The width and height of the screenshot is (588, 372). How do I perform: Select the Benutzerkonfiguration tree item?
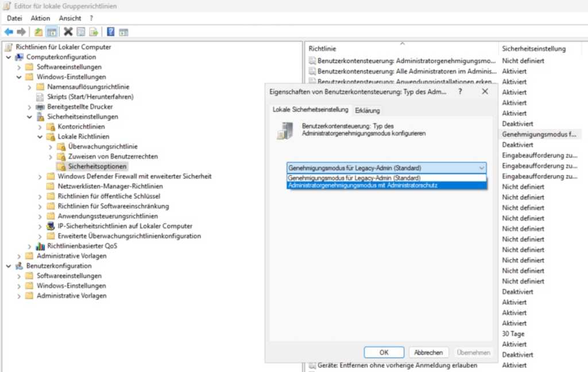(x=58, y=266)
